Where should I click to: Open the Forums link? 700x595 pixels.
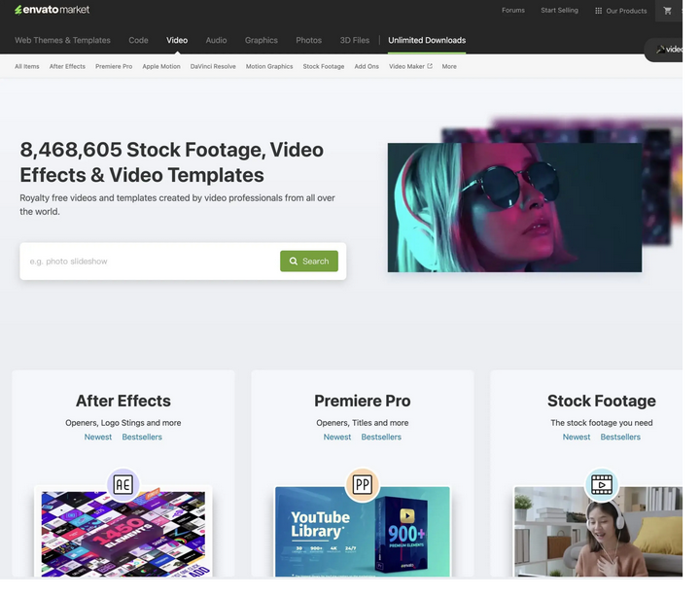pyautogui.click(x=513, y=11)
